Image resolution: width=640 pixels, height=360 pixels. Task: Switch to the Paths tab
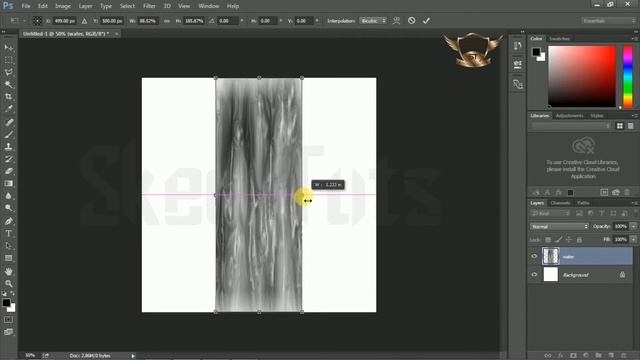coord(583,203)
